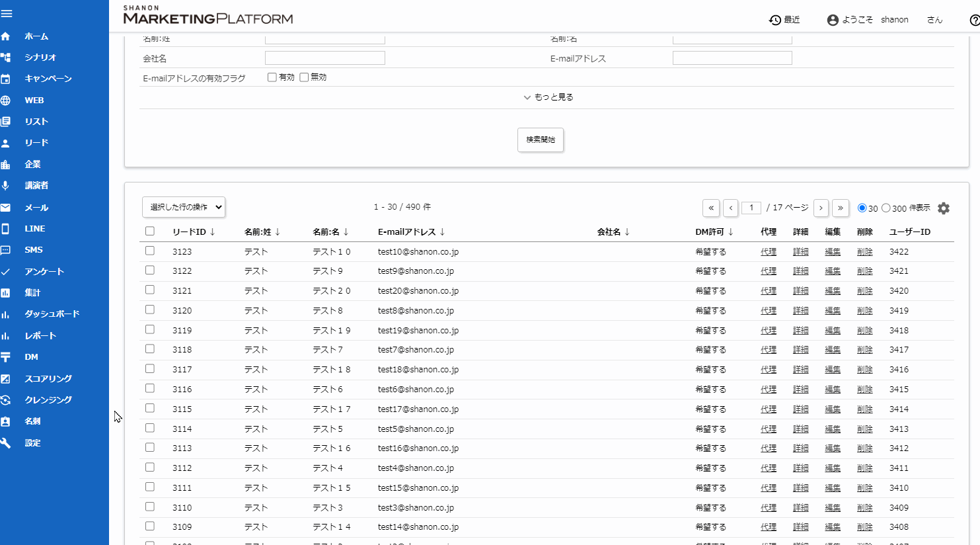Click the Lead (リード) person icon

(5, 143)
